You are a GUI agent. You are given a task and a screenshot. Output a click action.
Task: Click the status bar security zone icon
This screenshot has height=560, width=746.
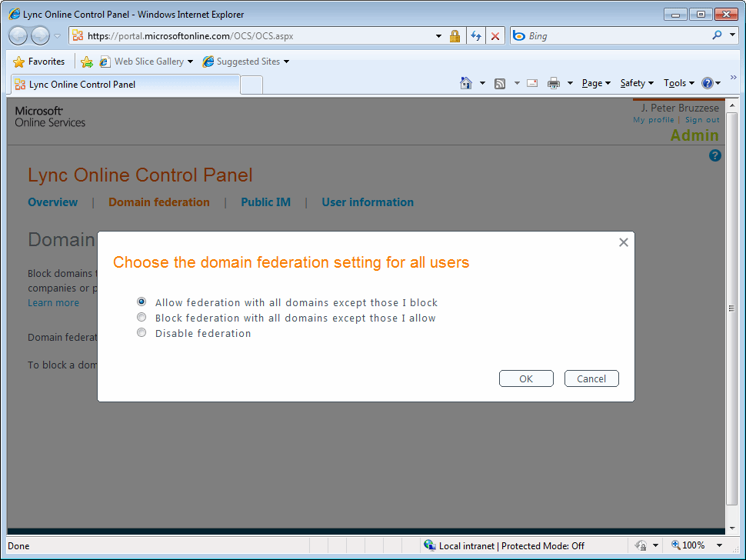pyautogui.click(x=430, y=545)
